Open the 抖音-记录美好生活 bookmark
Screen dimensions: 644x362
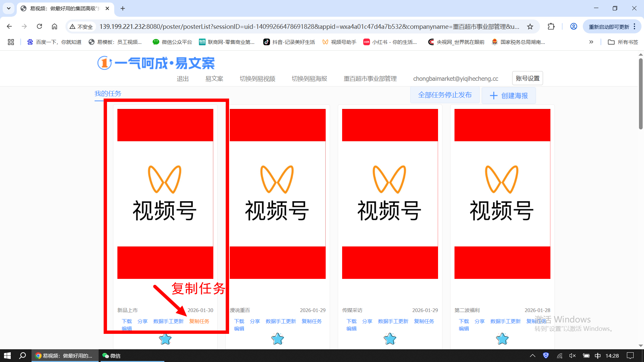pos(289,42)
